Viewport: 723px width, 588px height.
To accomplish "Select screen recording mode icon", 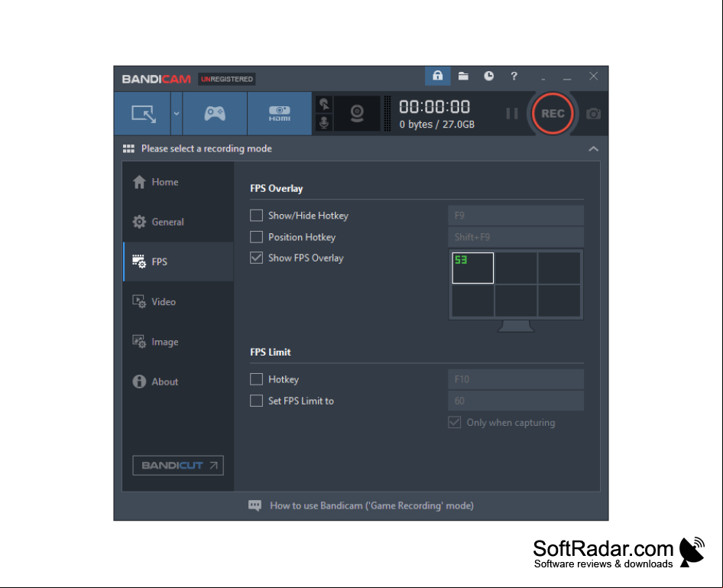I will [x=143, y=113].
